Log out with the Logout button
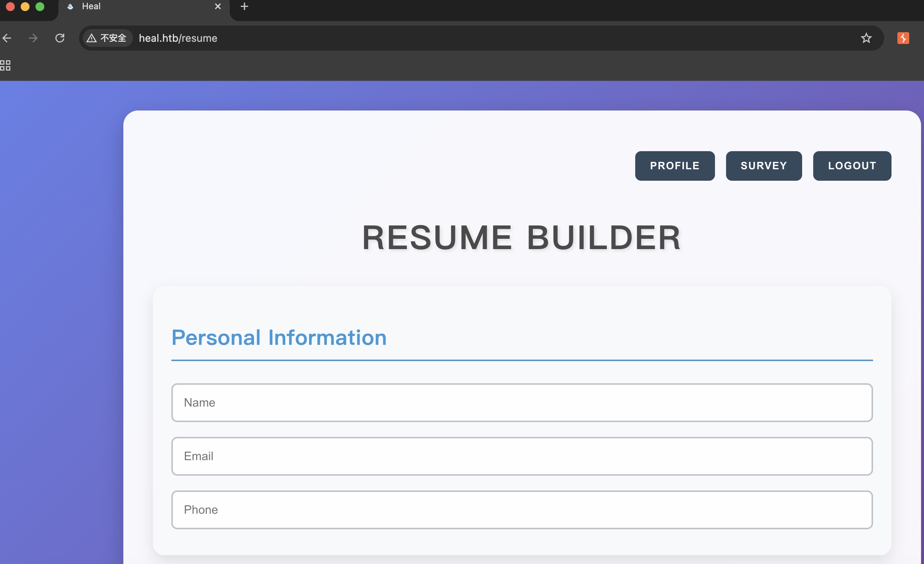Image resolution: width=924 pixels, height=564 pixels. click(852, 166)
